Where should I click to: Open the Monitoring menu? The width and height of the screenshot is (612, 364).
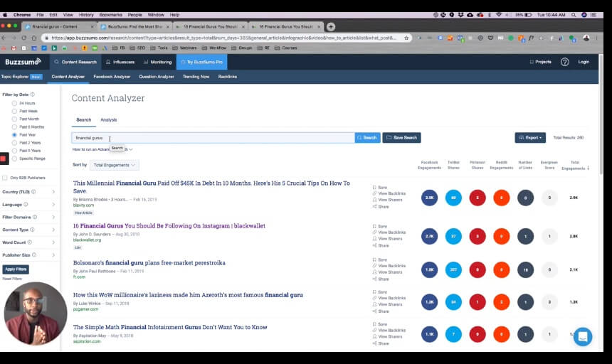pos(158,62)
